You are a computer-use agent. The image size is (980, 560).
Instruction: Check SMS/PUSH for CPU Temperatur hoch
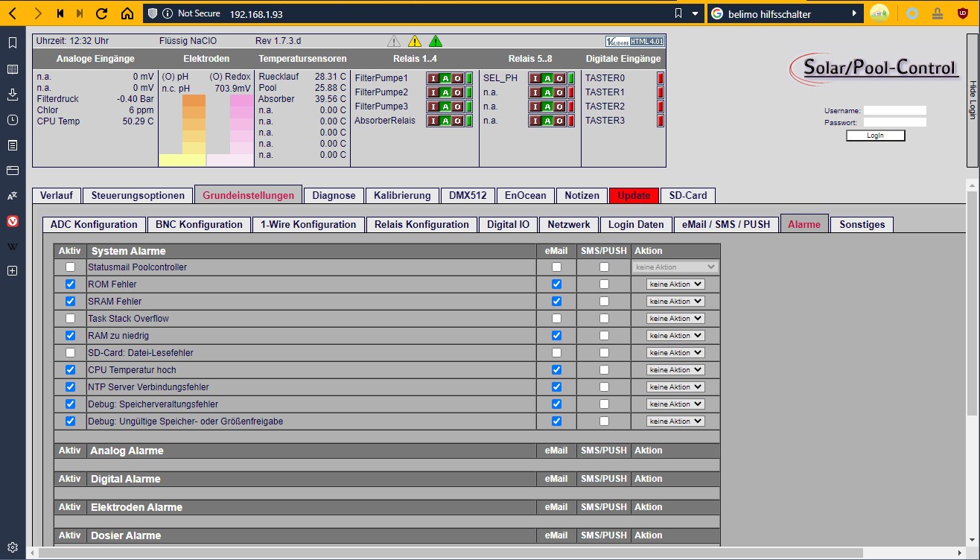point(604,369)
